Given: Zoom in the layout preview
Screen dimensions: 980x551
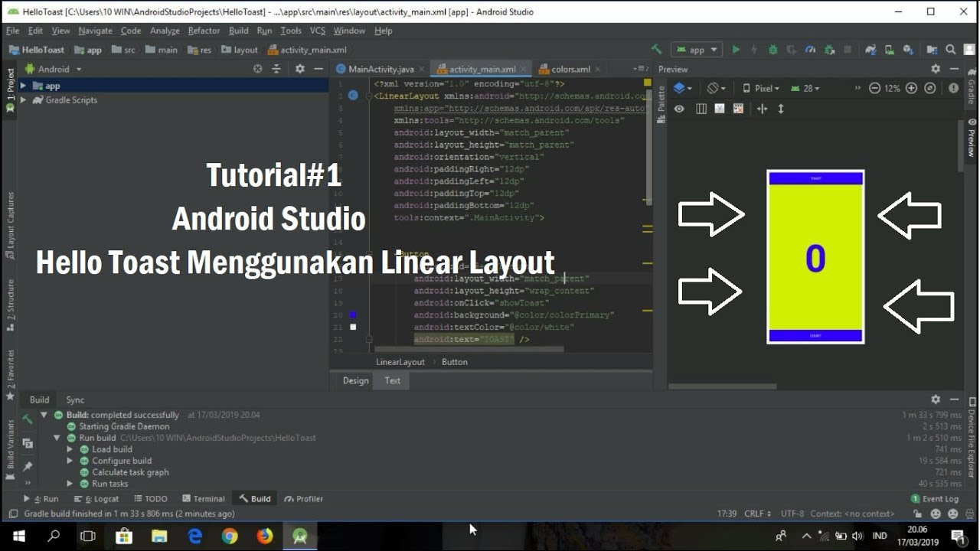Looking at the screenshot, I should tap(911, 88).
